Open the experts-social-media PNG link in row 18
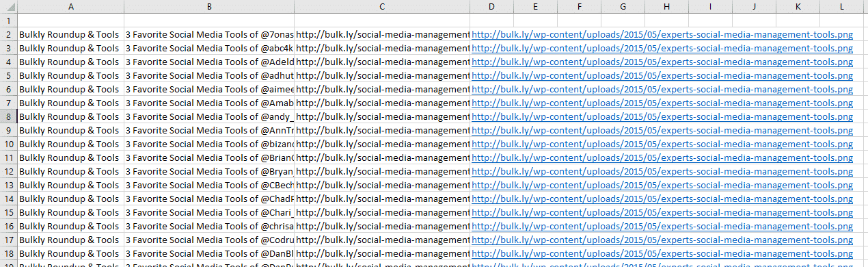This screenshot has width=868, height=267. coord(662,253)
